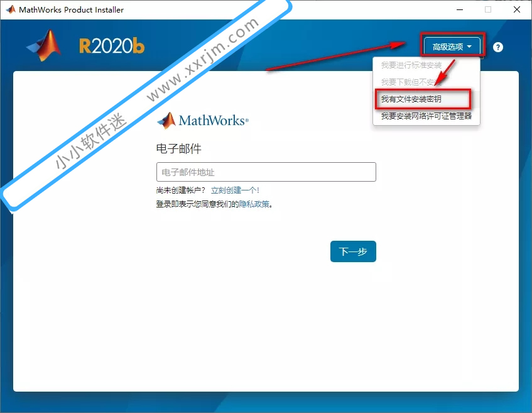Click the 电子邮件 heading text
This screenshot has width=532, height=413.
click(x=179, y=149)
